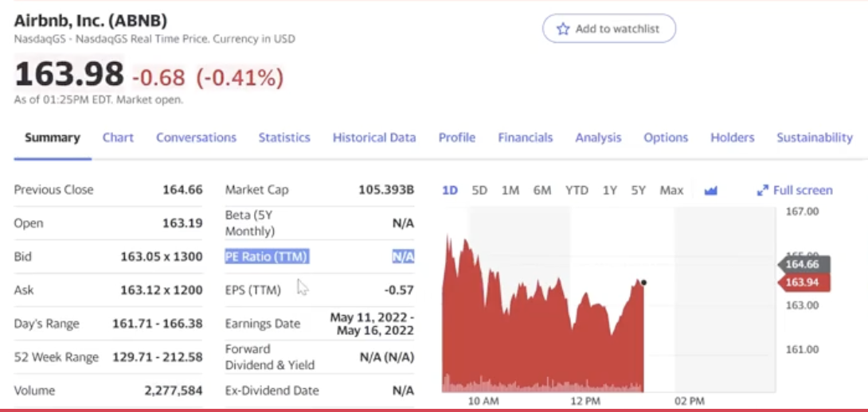Click the highlighted PE Ratio (TTM) label
The image size is (868, 412).
(267, 257)
